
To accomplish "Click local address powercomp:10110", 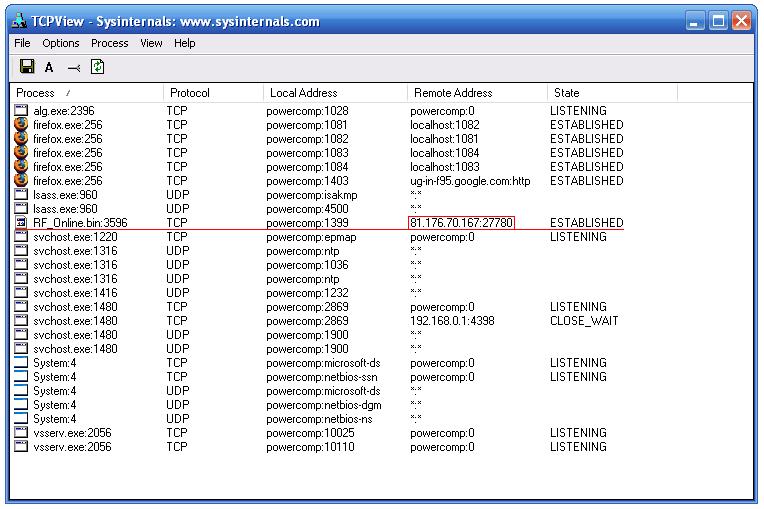I will 310,447.
